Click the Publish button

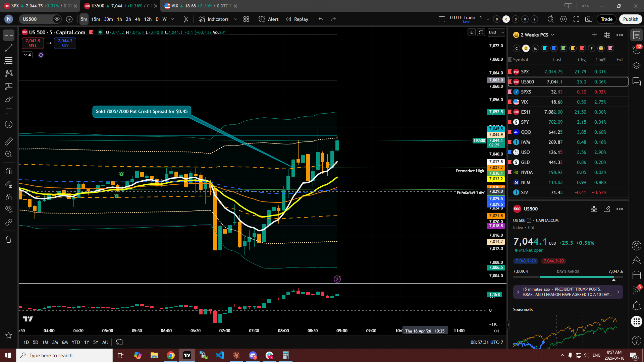(x=630, y=19)
